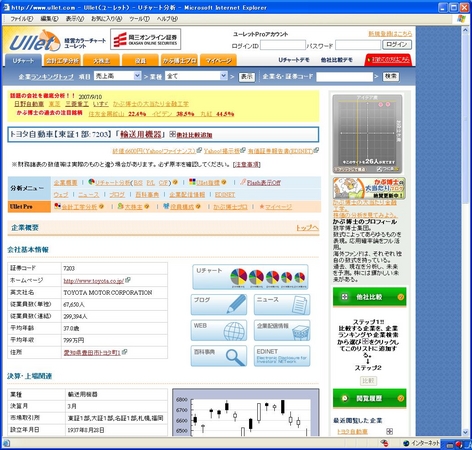Open the EDINET link in analysis menu
Screen dimensions: 472x450
click(x=225, y=195)
